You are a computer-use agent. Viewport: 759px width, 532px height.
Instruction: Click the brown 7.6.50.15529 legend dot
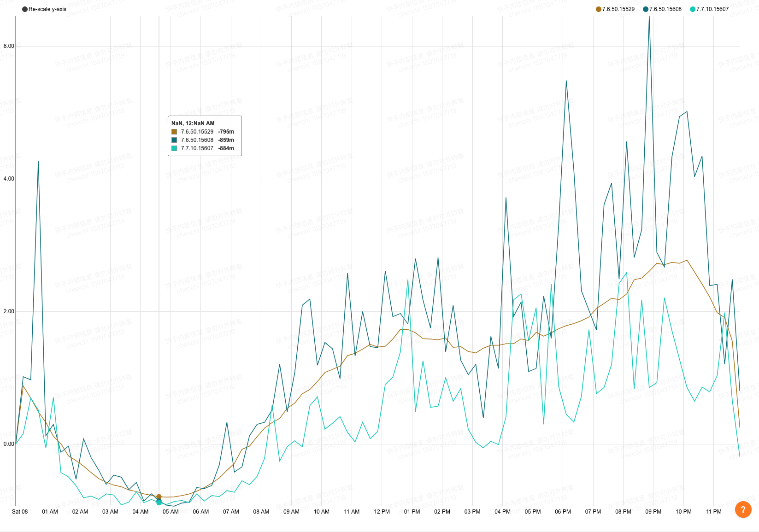(x=599, y=9)
